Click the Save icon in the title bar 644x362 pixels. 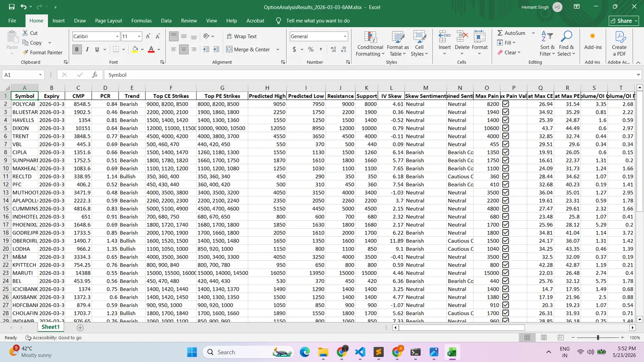(x=12, y=7)
